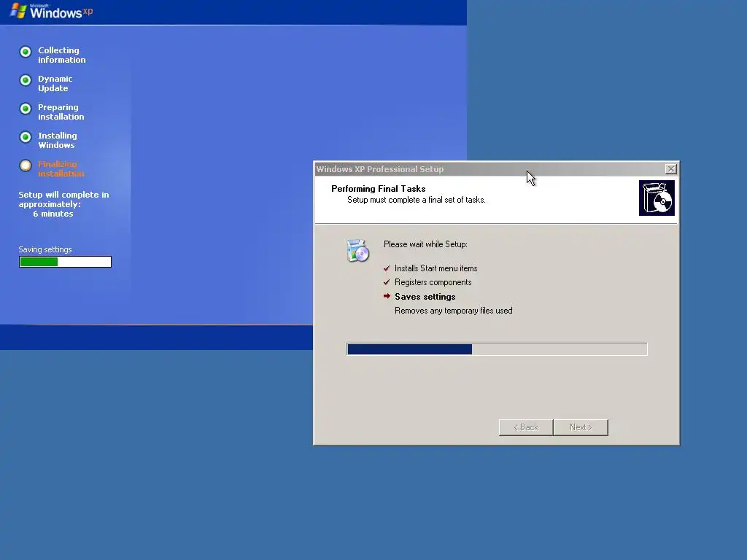Click the green Saving settings progress bar
Viewport: 747px width, 560px height.
click(65, 262)
